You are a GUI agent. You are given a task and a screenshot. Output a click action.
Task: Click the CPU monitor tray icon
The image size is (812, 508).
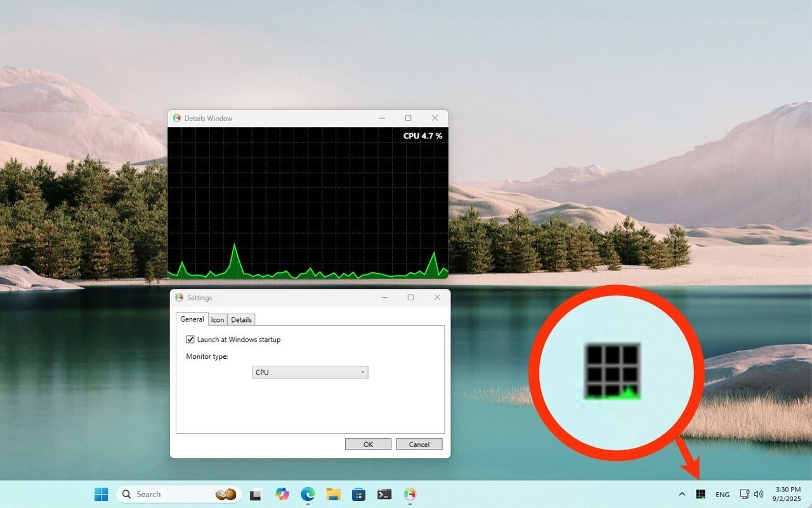coord(701,494)
